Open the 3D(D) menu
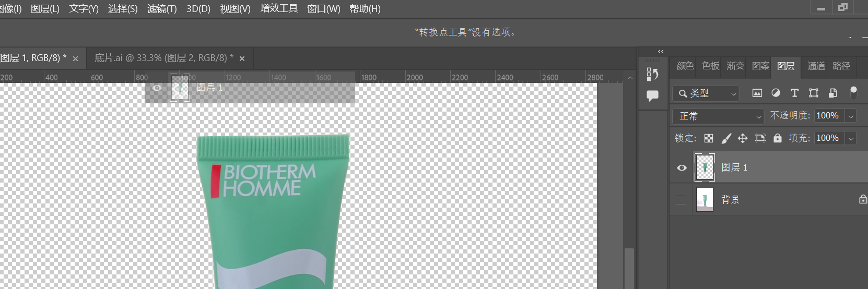This screenshot has width=868, height=289. [x=198, y=9]
